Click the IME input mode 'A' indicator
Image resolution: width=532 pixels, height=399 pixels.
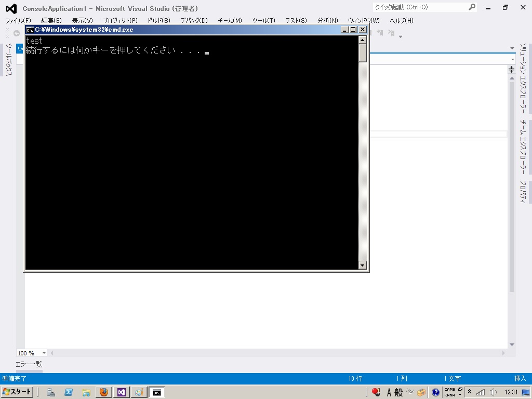coord(389,393)
